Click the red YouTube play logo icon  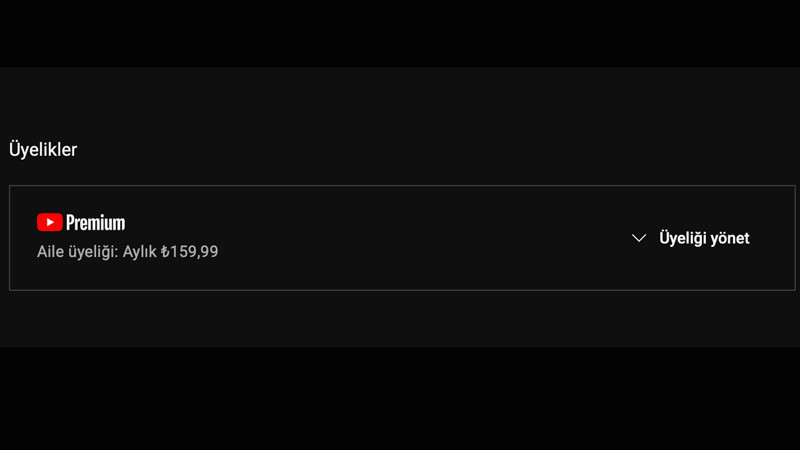click(x=49, y=222)
